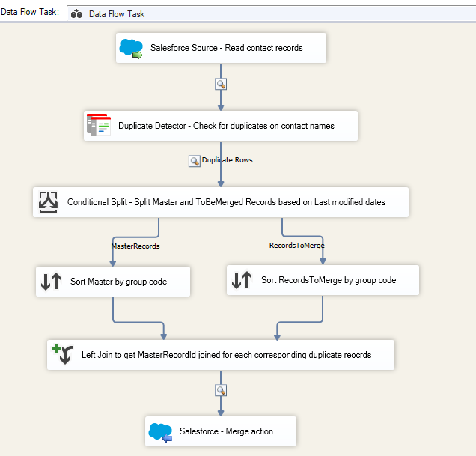
Task: Open the Data Flow Task dropdown
Action: point(269,13)
